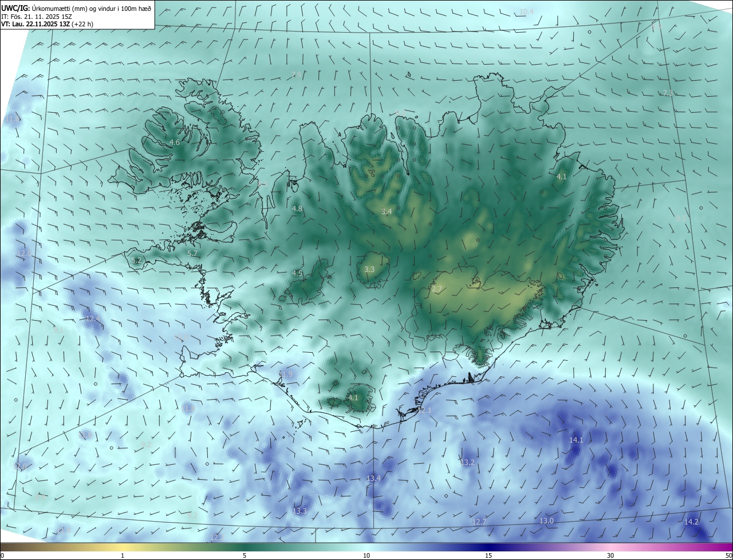
Task: Click the 2.7 value label on the map
Action: [437, 290]
